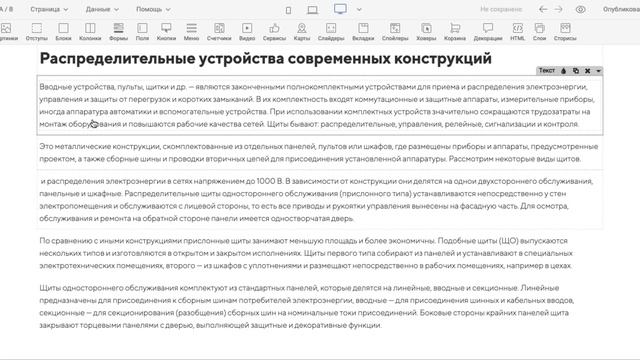The width and height of the screenshot is (640, 360).
Task: Click the Текст block label
Action: pos(547,71)
